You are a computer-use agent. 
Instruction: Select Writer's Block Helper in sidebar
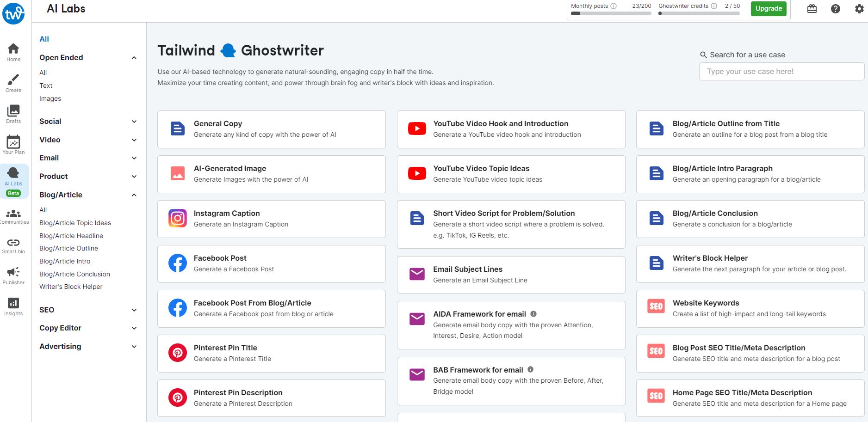coord(71,287)
